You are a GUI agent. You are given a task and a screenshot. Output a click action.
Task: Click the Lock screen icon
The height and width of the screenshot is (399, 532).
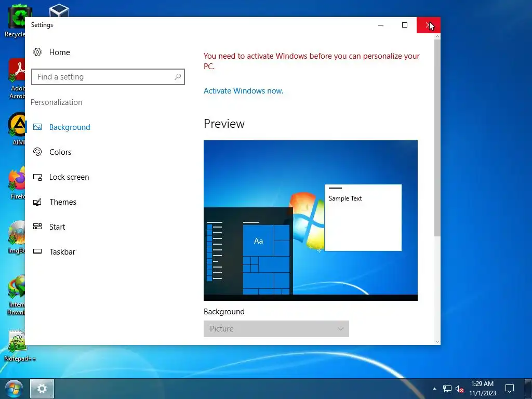(37, 177)
